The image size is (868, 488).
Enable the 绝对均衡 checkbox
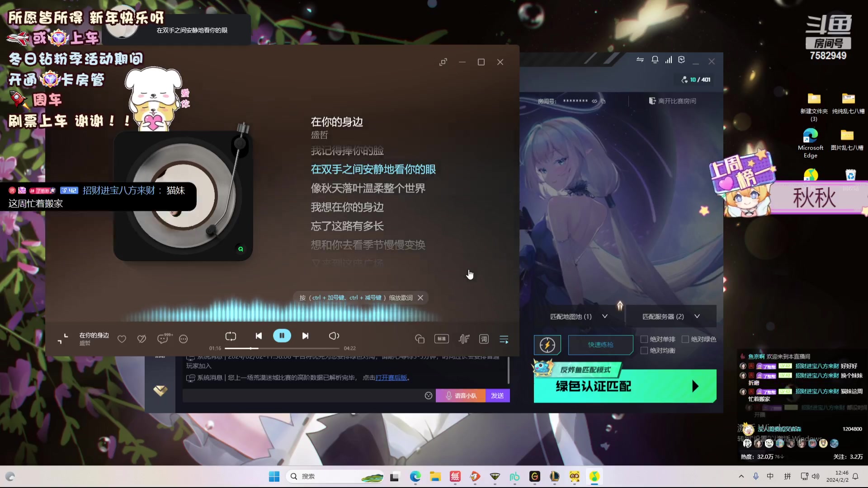click(x=644, y=351)
